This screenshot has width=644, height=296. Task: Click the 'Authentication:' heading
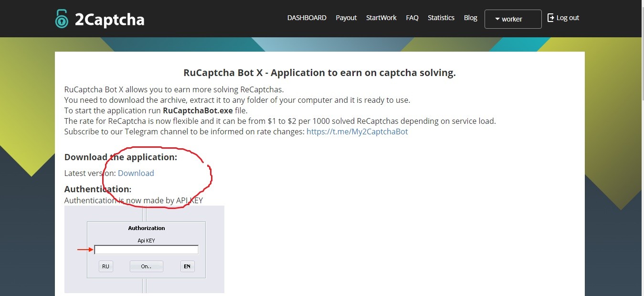(x=98, y=189)
